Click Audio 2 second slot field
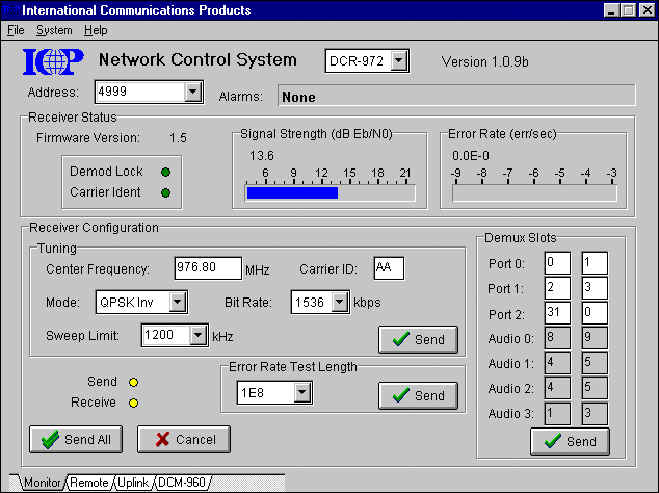Viewport: 659px width, 493px height. [595, 388]
